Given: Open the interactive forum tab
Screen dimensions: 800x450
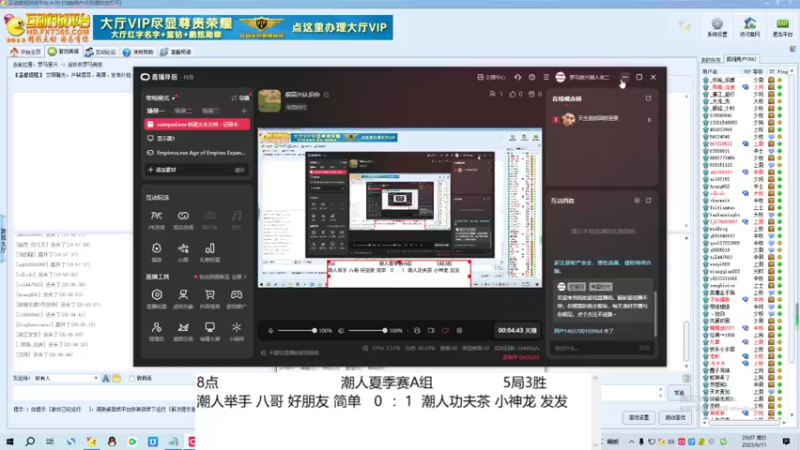Looking at the screenshot, I should pyautogui.click(x=100, y=52).
